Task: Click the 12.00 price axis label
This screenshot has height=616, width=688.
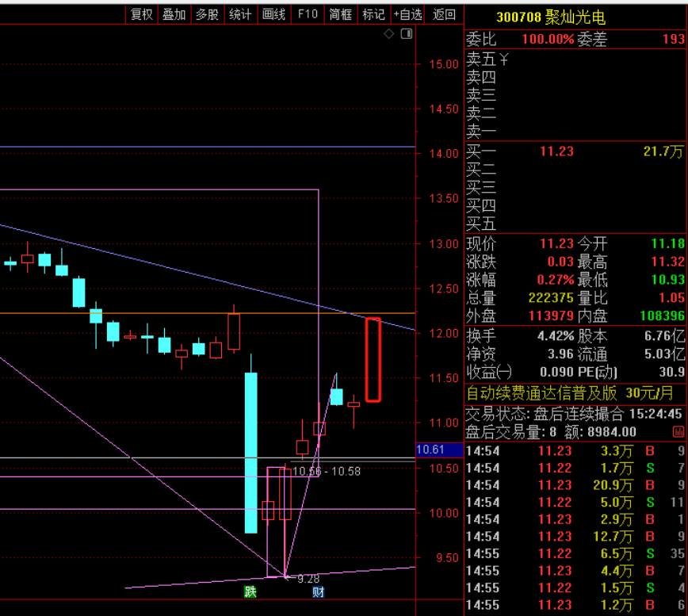Action: 444,334
